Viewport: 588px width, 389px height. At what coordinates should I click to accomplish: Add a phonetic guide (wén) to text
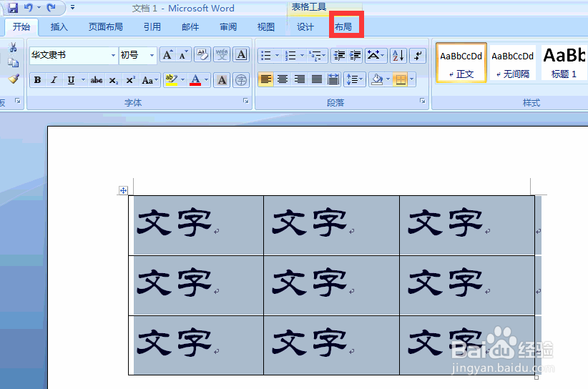(x=222, y=55)
